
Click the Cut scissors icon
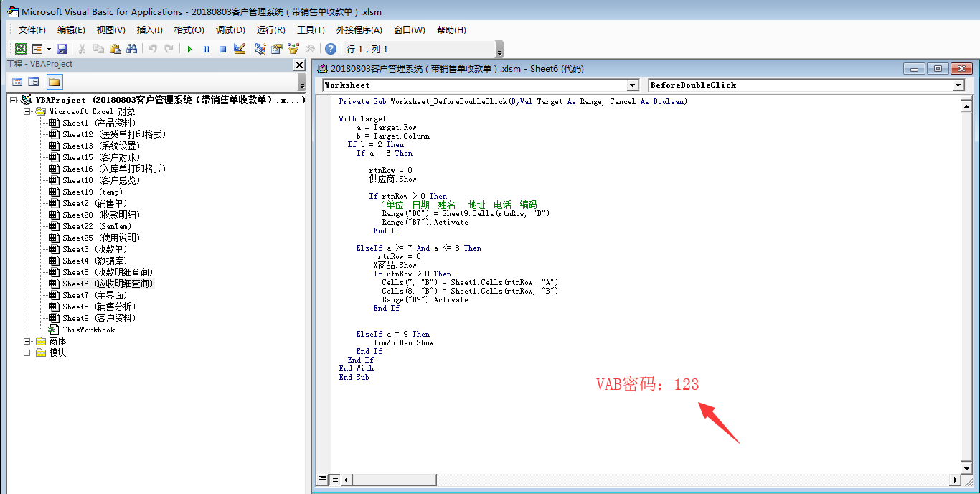coord(82,49)
